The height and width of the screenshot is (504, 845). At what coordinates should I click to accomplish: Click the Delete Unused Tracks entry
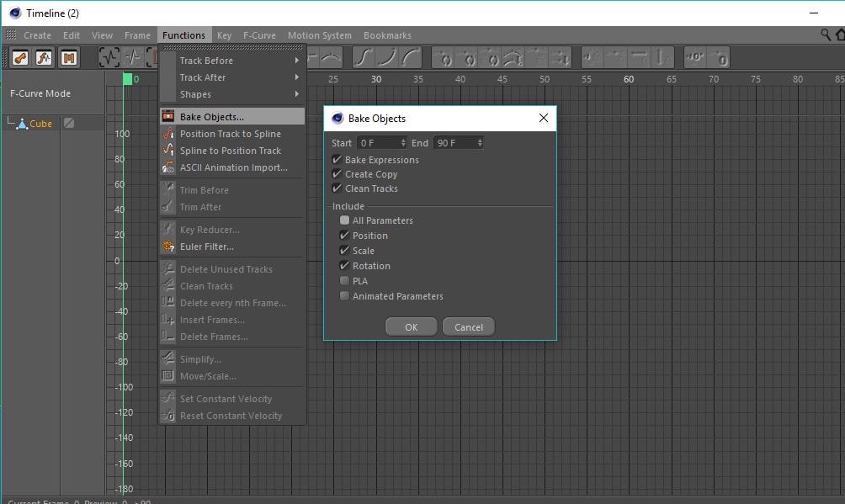(232, 269)
